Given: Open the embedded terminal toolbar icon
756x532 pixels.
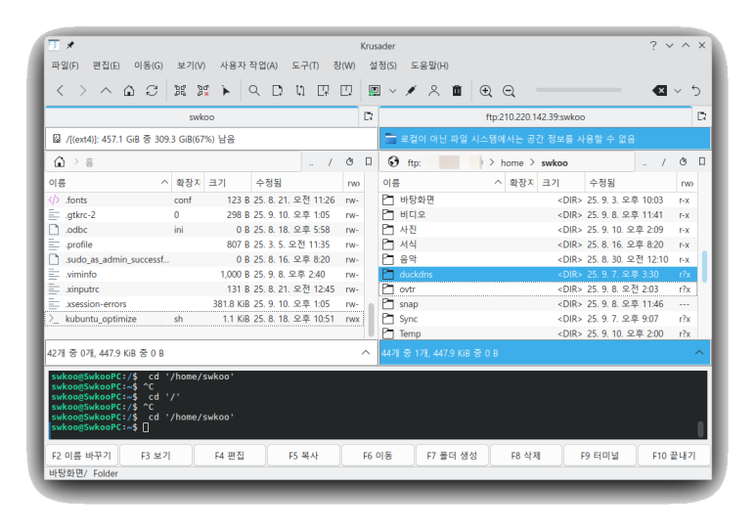Looking at the screenshot, I should pyautogui.click(x=375, y=91).
